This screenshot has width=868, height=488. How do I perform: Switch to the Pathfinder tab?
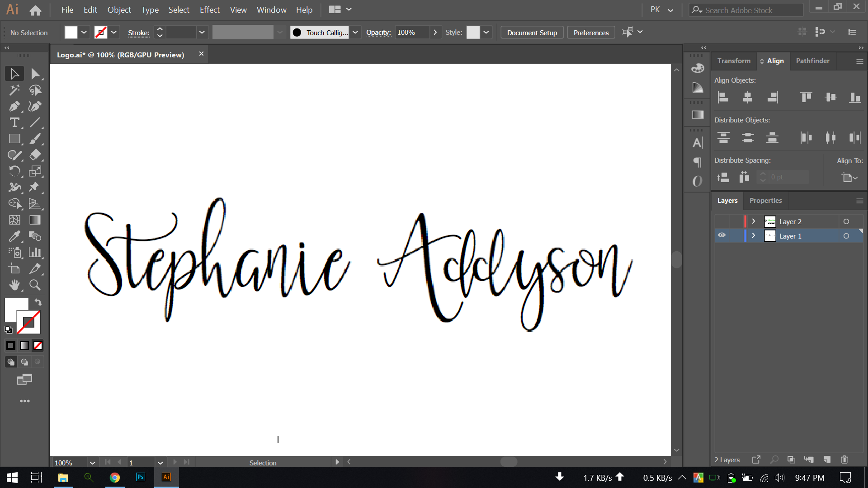pos(812,61)
